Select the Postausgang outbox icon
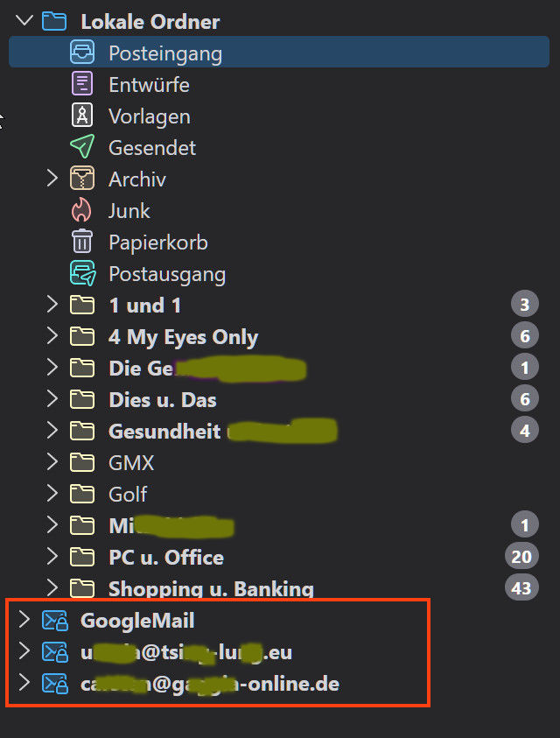 click(x=83, y=273)
